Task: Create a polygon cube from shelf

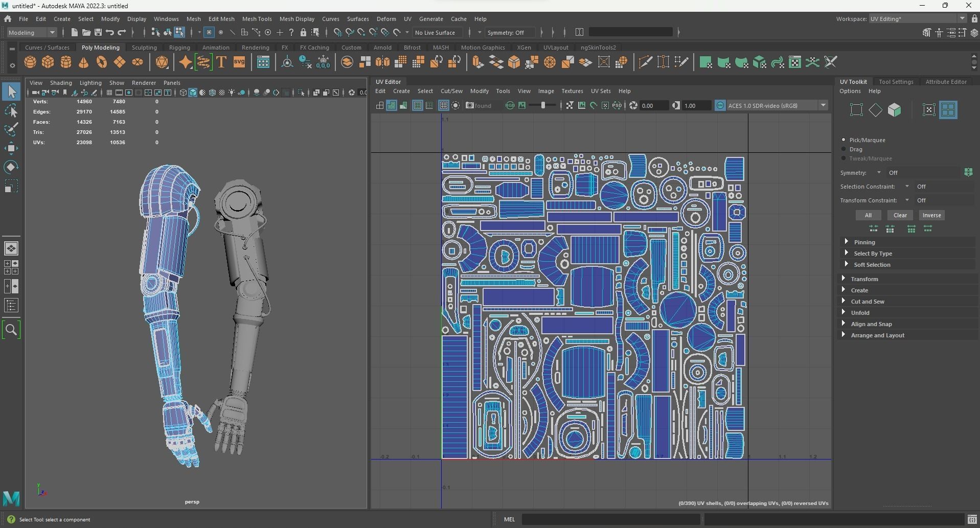Action: pyautogui.click(x=48, y=62)
